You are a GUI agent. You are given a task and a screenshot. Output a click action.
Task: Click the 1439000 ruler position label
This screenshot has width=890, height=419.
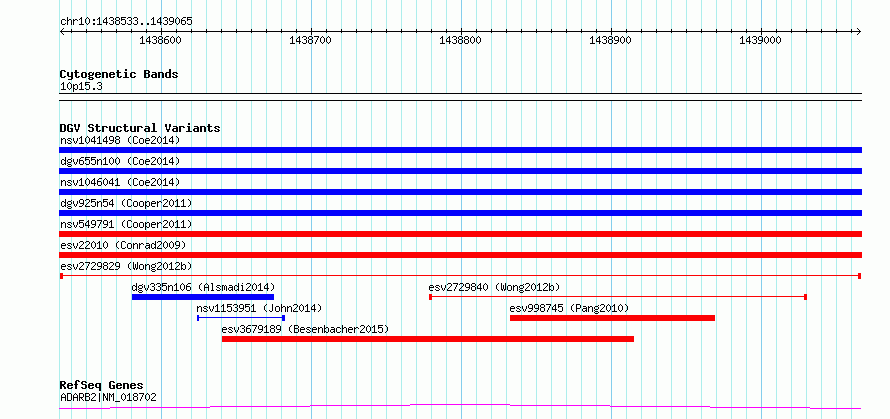761,40
